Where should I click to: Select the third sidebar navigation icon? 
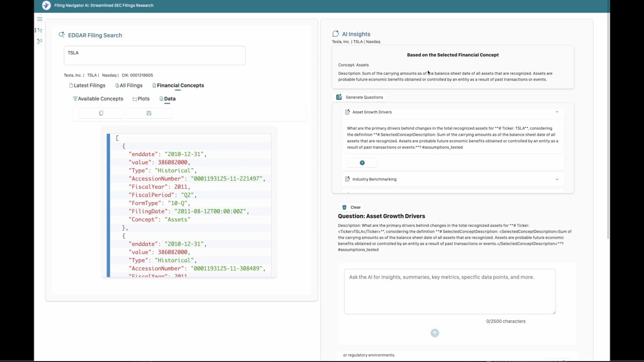pos(40,41)
